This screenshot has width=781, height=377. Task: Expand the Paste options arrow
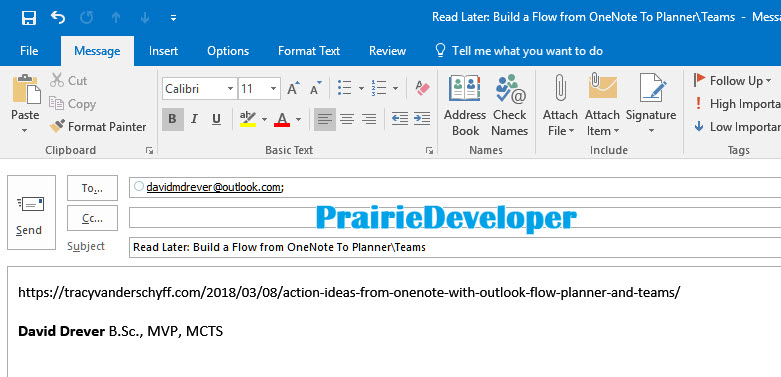pyautogui.click(x=25, y=131)
